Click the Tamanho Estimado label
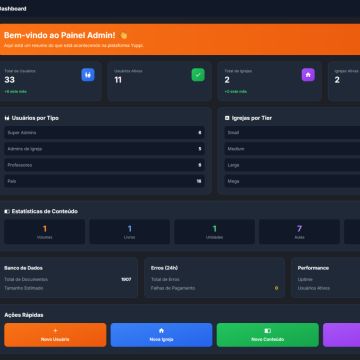 tap(24, 288)
